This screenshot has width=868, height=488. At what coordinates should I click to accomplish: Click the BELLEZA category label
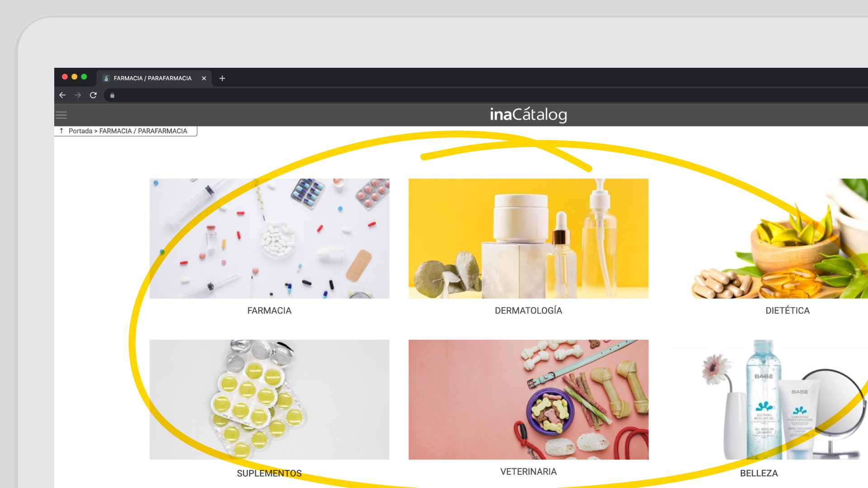click(759, 473)
